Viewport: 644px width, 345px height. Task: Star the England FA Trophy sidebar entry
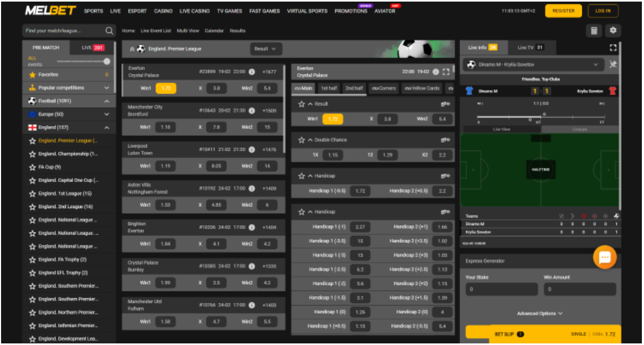pyautogui.click(x=32, y=260)
